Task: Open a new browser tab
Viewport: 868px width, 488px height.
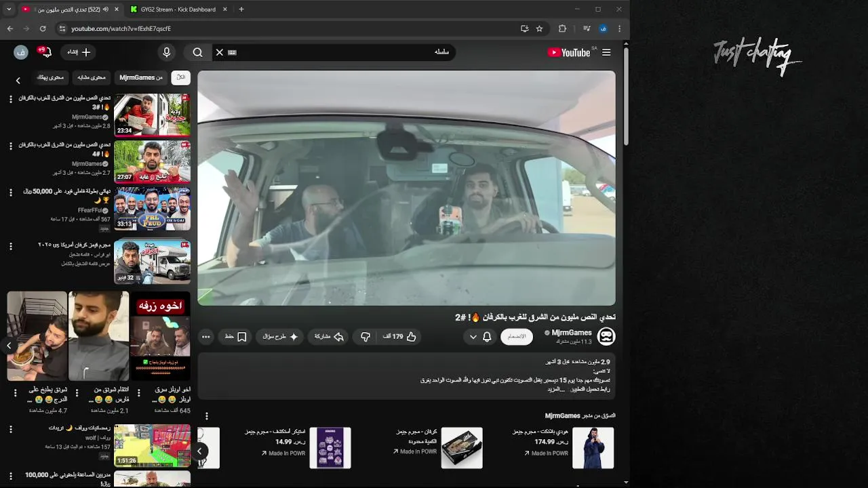Action: (241, 9)
